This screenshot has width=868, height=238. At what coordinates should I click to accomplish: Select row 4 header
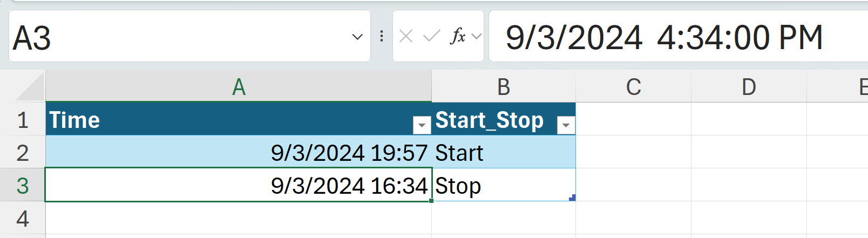(x=23, y=219)
